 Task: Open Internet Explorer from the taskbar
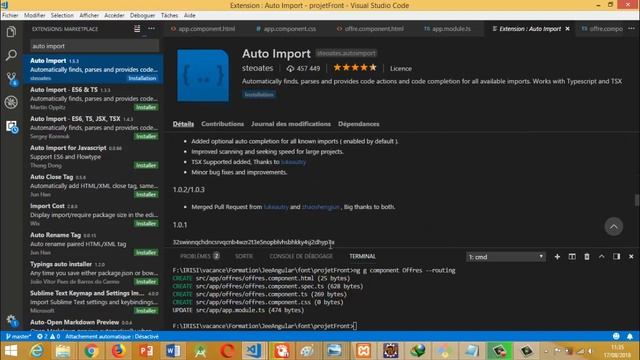point(37,351)
